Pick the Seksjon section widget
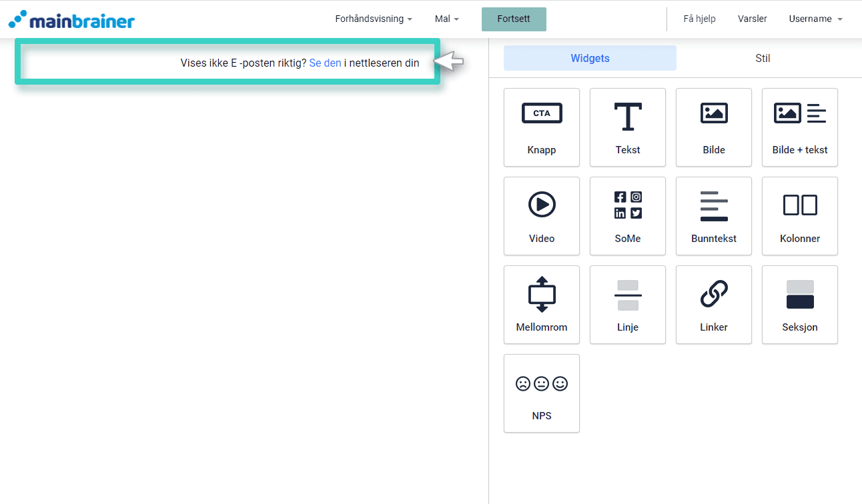Screen dimensions: 862x504 pyautogui.click(x=799, y=305)
